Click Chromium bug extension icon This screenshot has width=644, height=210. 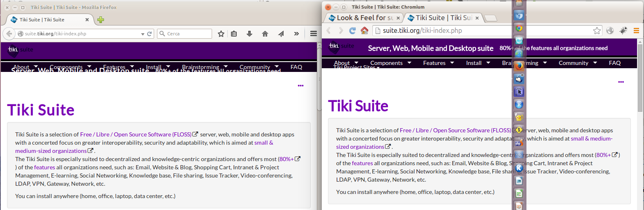click(623, 30)
